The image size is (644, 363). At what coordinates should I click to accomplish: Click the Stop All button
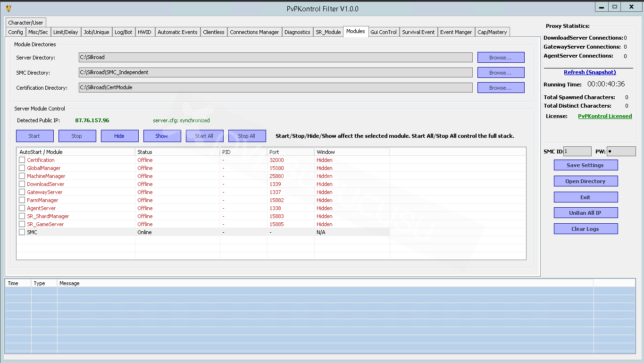(x=247, y=136)
